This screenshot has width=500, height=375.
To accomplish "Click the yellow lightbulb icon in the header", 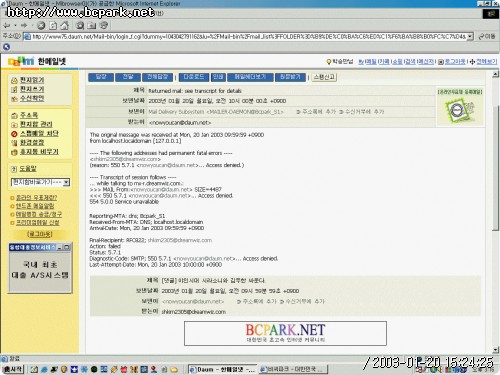I will point(329,62).
